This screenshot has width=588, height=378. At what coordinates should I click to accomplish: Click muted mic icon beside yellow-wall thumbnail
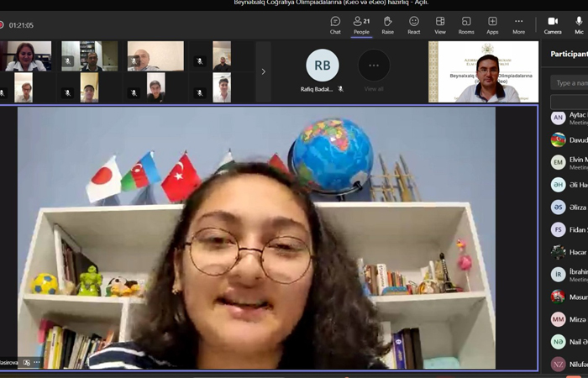coord(68,92)
